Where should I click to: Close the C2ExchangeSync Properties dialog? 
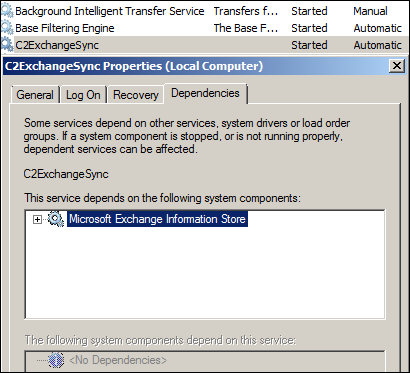[397, 66]
